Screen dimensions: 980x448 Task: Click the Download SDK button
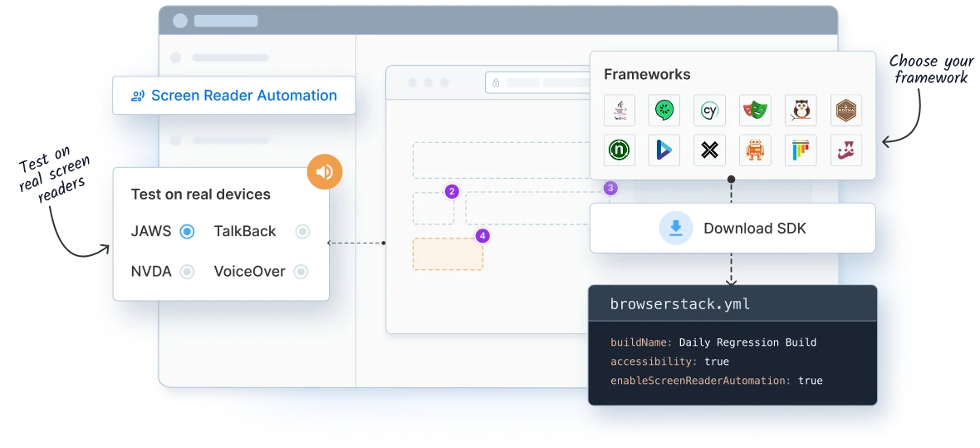click(733, 229)
